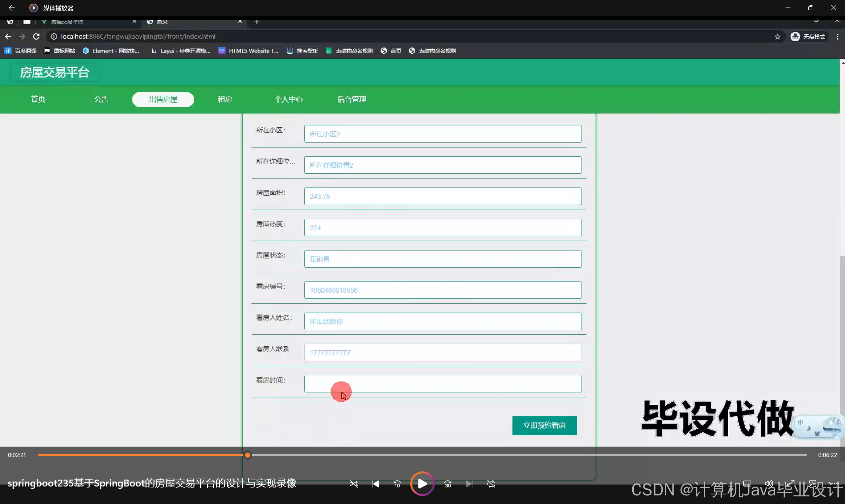This screenshot has height=504, width=845.
Task: Toggle shuffle mode off/on
Action: [x=353, y=484]
